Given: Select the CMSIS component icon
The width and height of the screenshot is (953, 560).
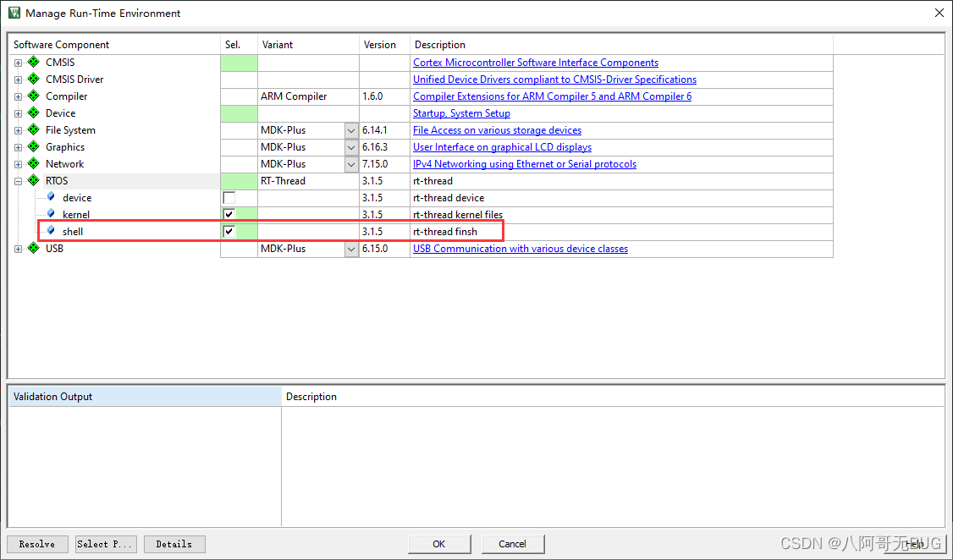Looking at the screenshot, I should tap(33, 62).
